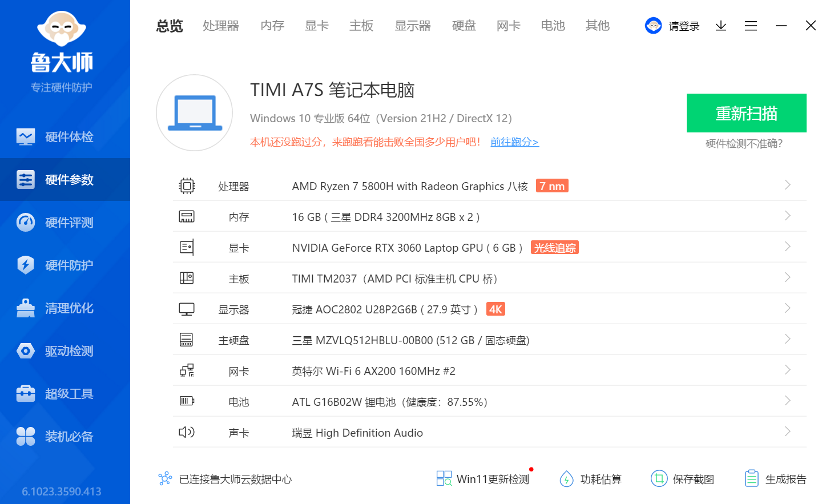Select the 硬件参数 sidebar item

(x=65, y=180)
